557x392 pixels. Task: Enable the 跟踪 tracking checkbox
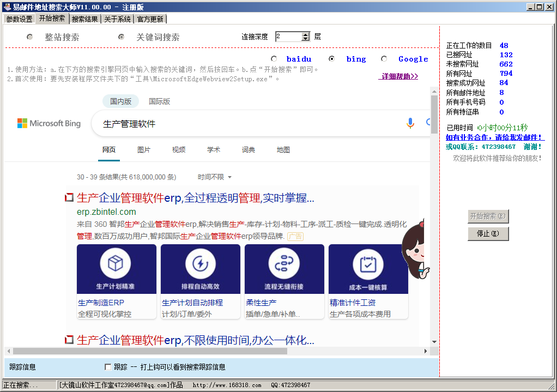tap(107, 367)
